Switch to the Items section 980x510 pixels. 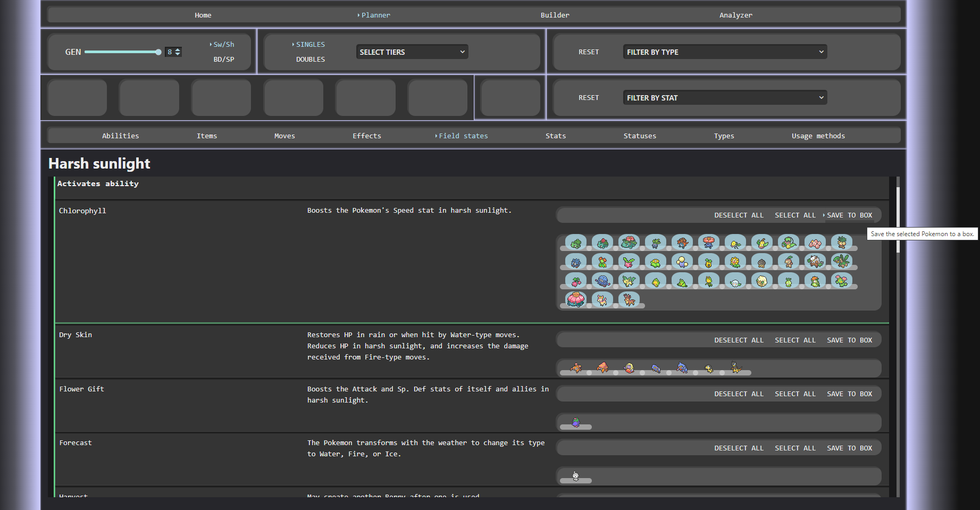pos(207,136)
